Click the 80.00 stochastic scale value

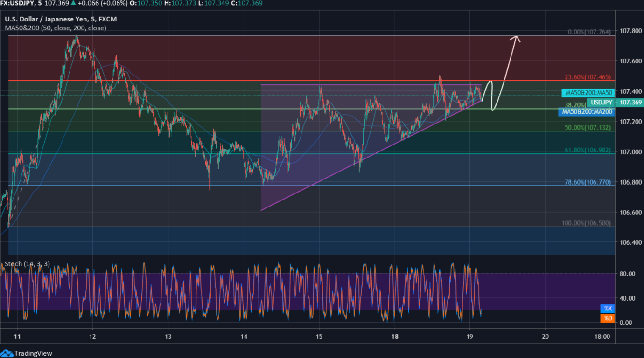point(627,274)
